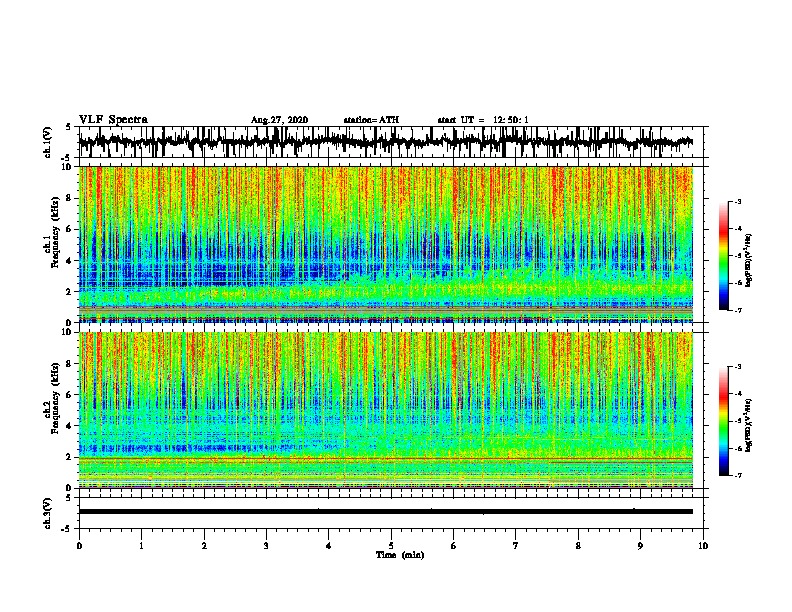
Task: Select the date text "Aug.27, 2020"
Action: [279, 120]
